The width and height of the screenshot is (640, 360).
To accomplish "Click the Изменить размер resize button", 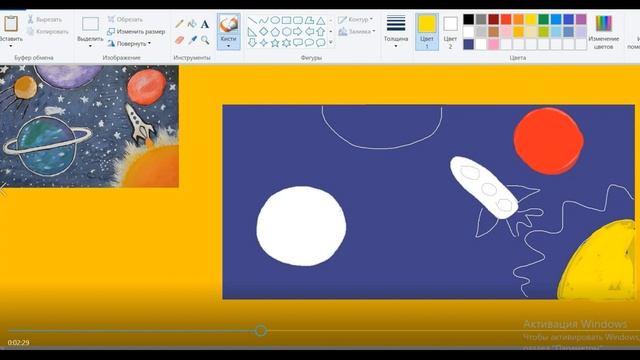I will pos(136,31).
